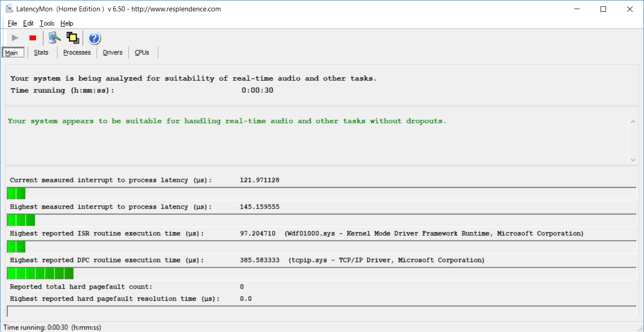Screen dimensions: 644x332
Task: Click the status bar Time running text
Action: click(x=52, y=327)
